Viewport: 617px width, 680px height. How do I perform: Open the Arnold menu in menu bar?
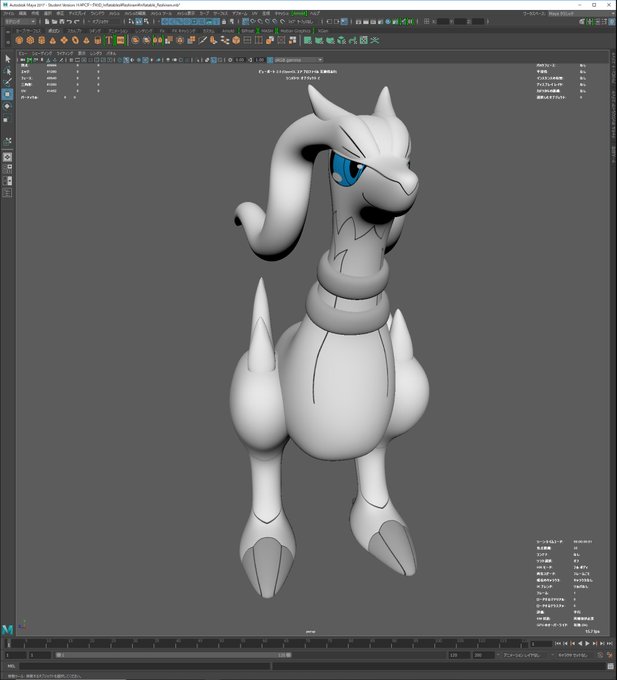[x=299, y=13]
